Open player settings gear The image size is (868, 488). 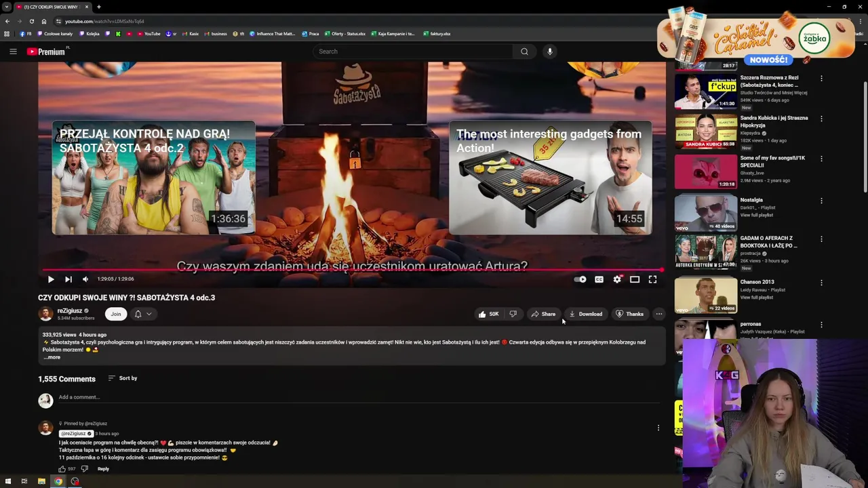point(617,279)
